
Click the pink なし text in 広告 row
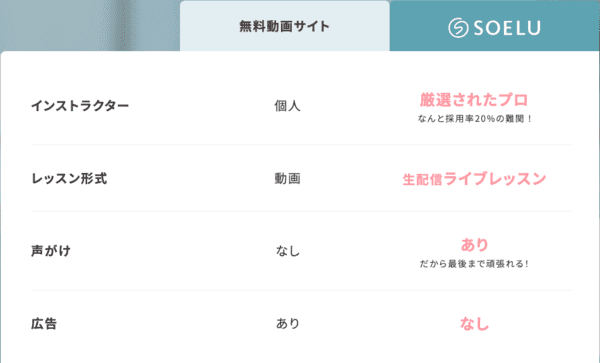474,324
